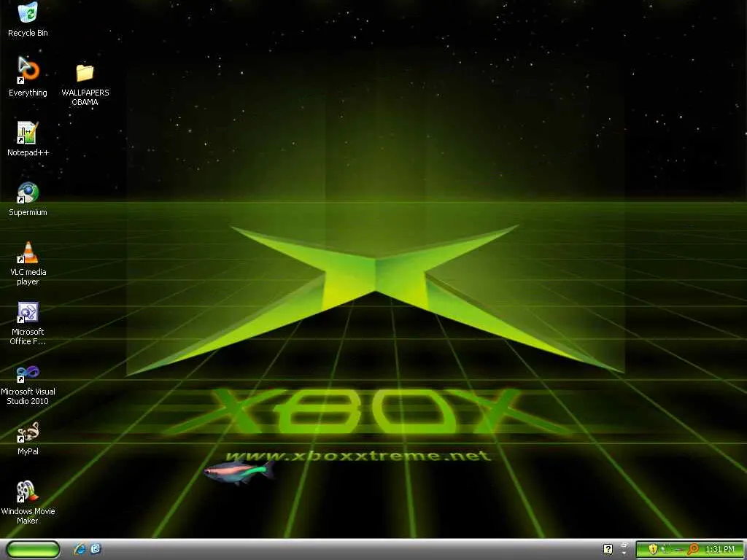Open the Recycle Bin desktop icon
The height and width of the screenshot is (560, 747).
pos(28,19)
